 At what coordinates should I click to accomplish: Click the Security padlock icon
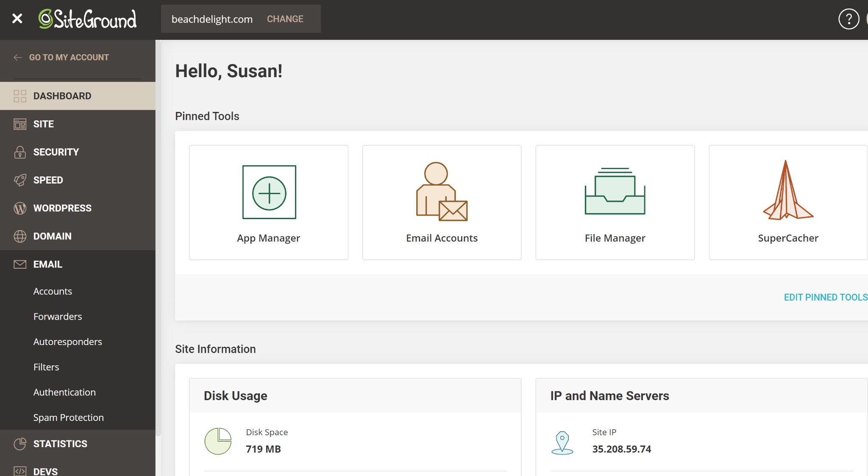pos(19,152)
